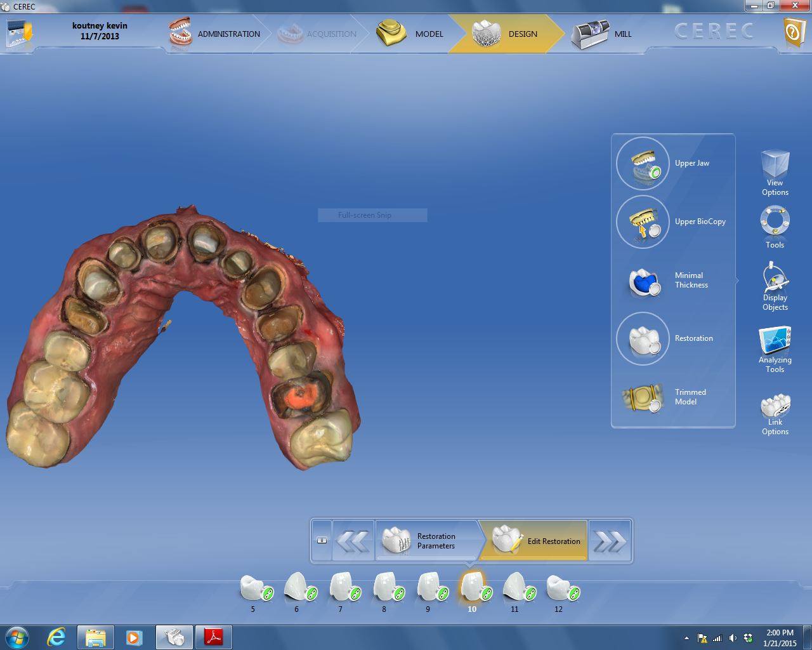Viewport: 812px width, 650px height.
Task: Toggle Upper BioCopy display
Action: (x=643, y=222)
